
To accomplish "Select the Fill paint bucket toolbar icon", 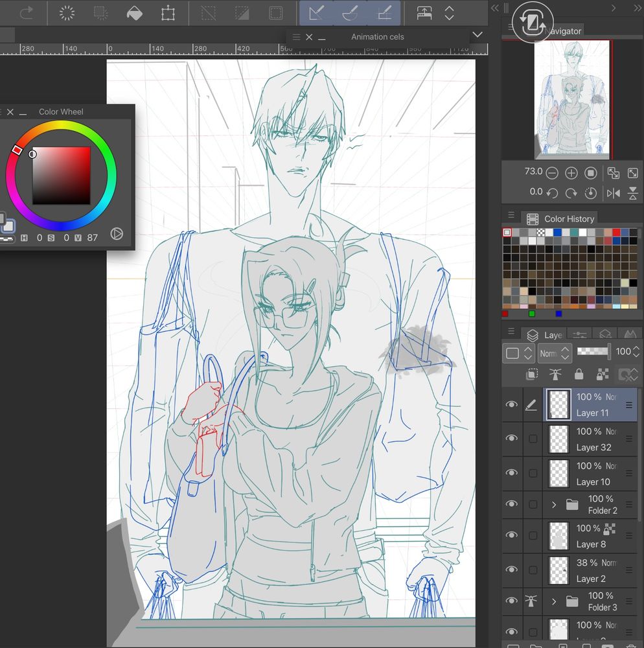I will point(134,13).
